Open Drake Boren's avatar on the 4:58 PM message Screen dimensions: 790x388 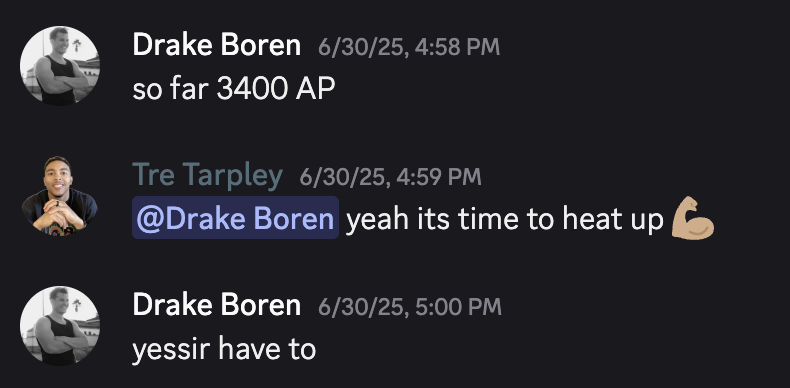pos(59,66)
